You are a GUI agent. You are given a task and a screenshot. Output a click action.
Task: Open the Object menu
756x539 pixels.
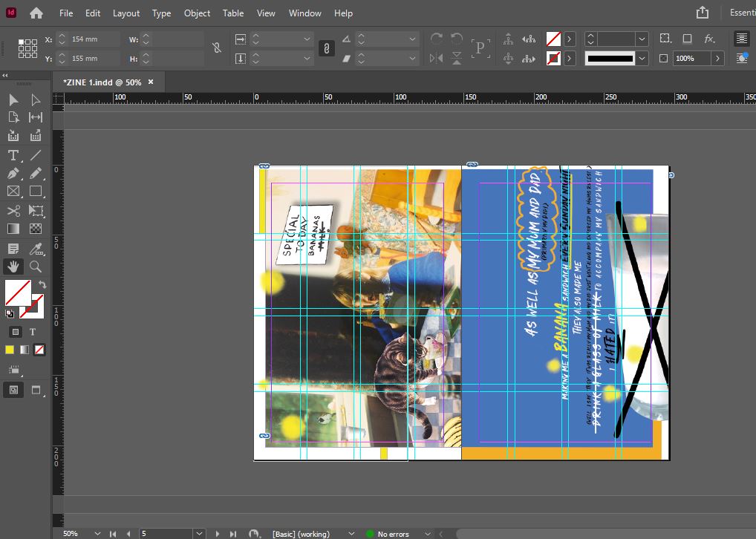click(x=197, y=13)
